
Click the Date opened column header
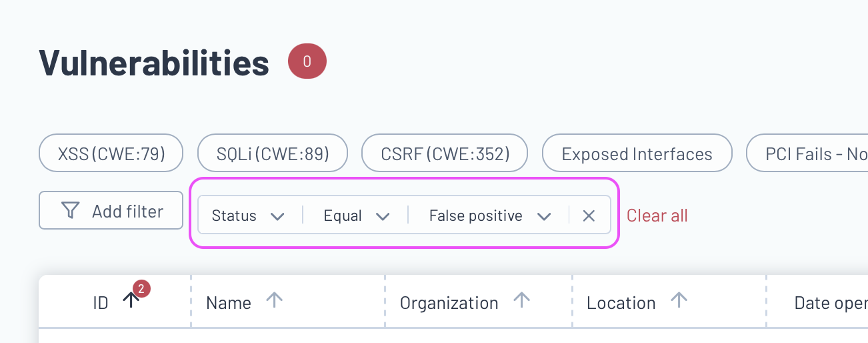point(831,303)
